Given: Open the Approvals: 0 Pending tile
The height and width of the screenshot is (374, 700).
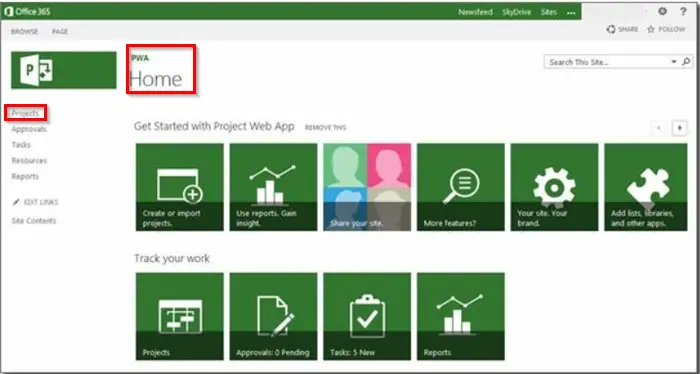Looking at the screenshot, I should pyautogui.click(x=273, y=316).
